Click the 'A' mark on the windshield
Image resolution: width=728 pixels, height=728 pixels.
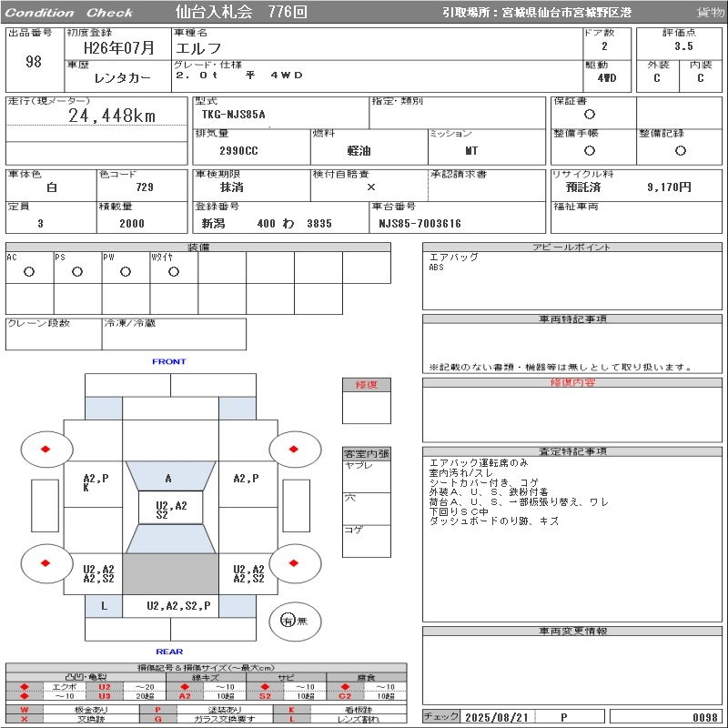(168, 479)
